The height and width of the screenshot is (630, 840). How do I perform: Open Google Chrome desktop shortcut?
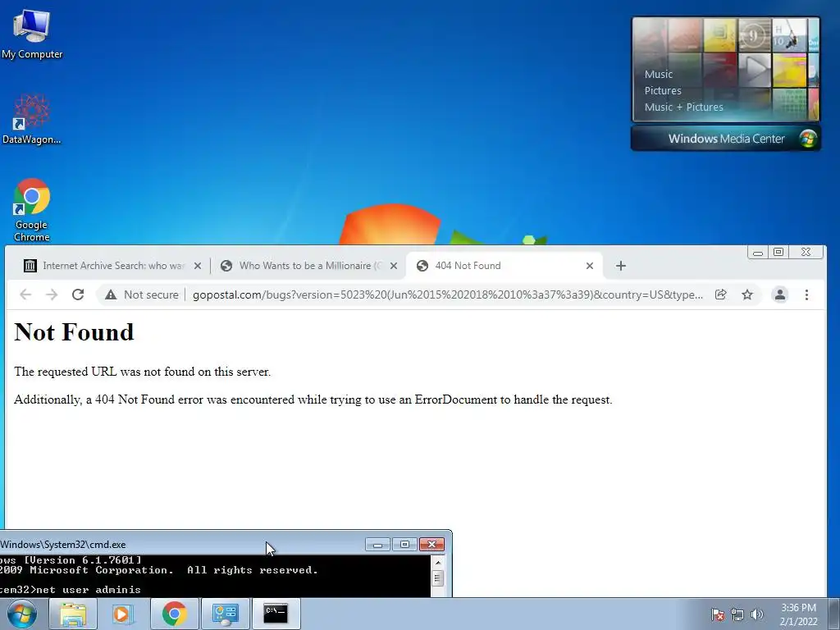[x=32, y=209]
